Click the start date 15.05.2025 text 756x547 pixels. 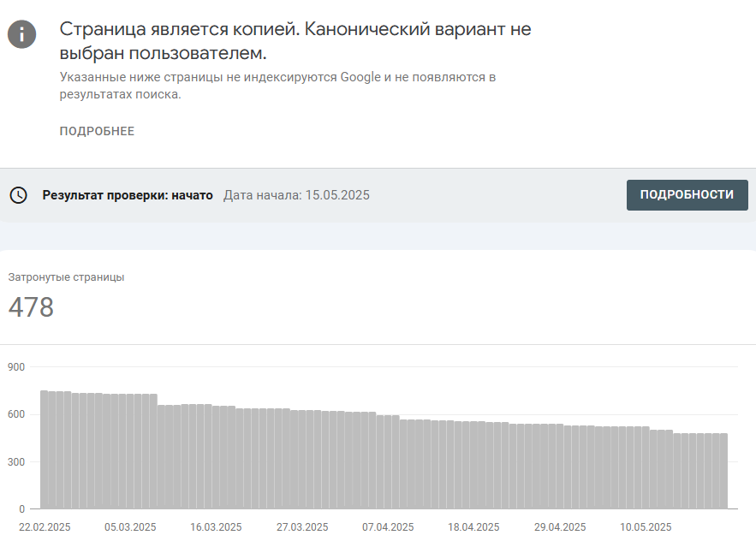337,195
